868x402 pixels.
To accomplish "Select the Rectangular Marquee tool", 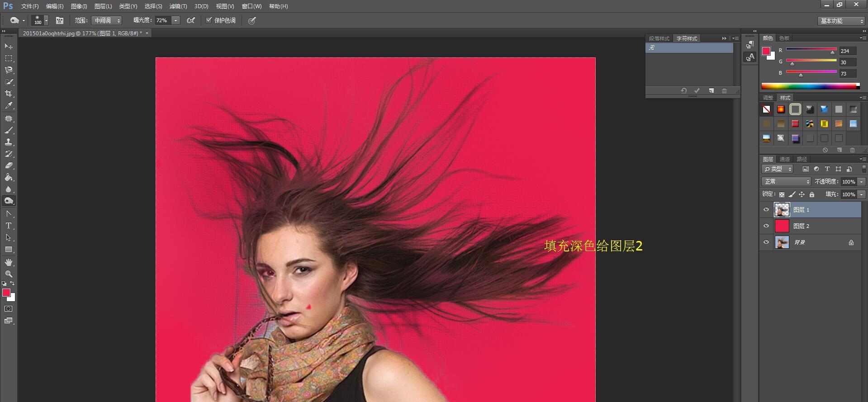I will coord(9,58).
